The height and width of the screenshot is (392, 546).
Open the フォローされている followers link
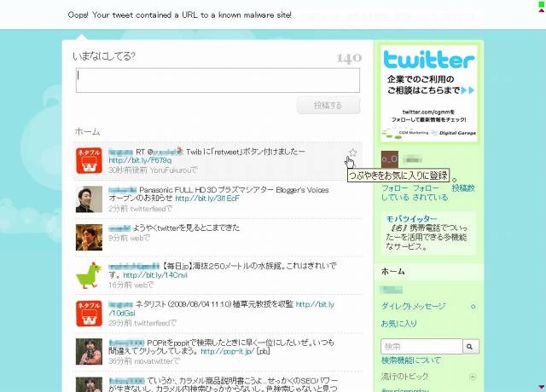coord(430,193)
